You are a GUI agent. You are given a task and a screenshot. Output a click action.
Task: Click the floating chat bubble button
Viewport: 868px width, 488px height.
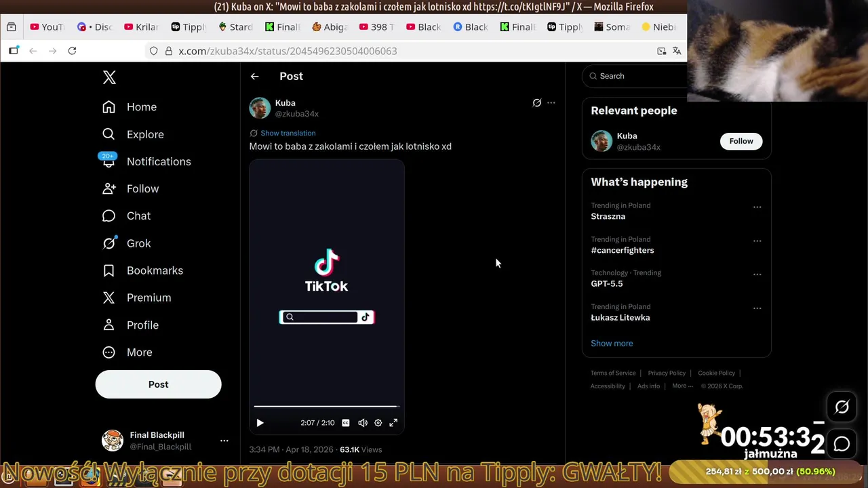842,444
